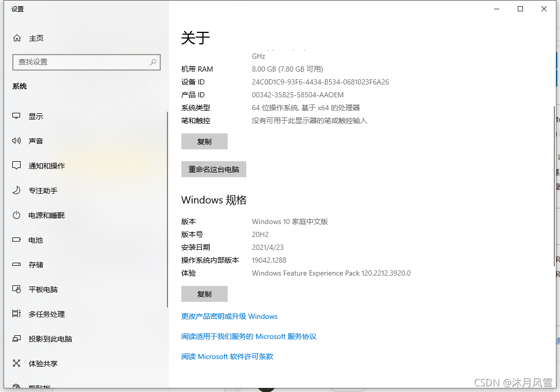The height and width of the screenshot is (392, 560).
Task: Click the 64 位操作系统 system type value
Action: (306, 108)
